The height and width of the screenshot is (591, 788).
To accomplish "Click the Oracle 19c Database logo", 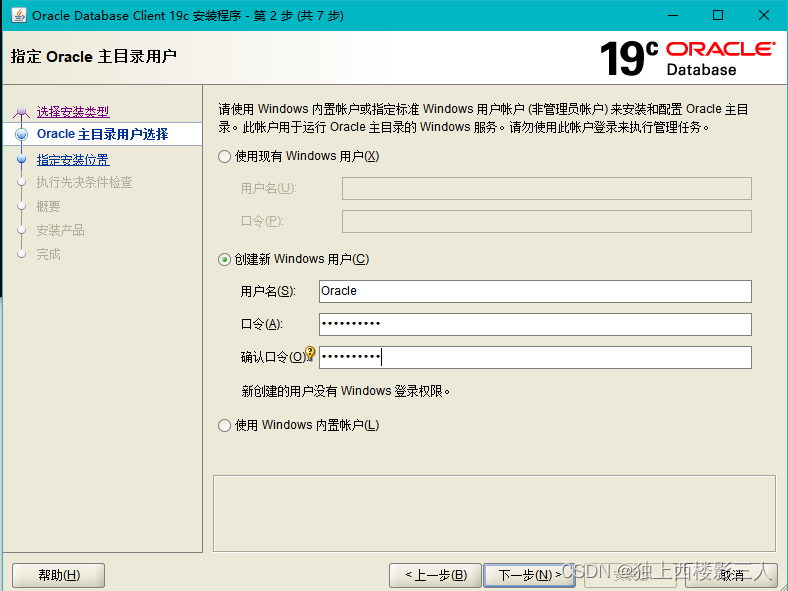I will pyautogui.click(x=687, y=59).
